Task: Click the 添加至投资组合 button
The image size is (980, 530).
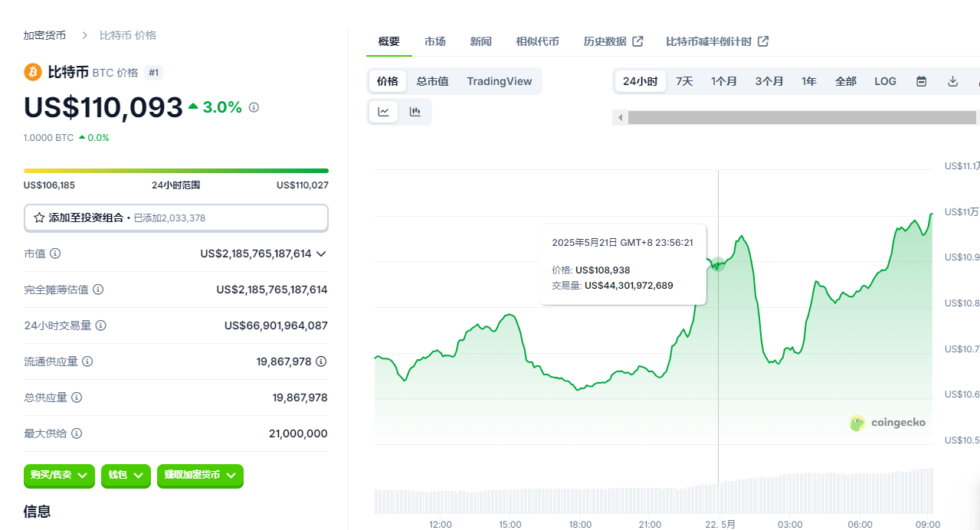Action: click(176, 218)
